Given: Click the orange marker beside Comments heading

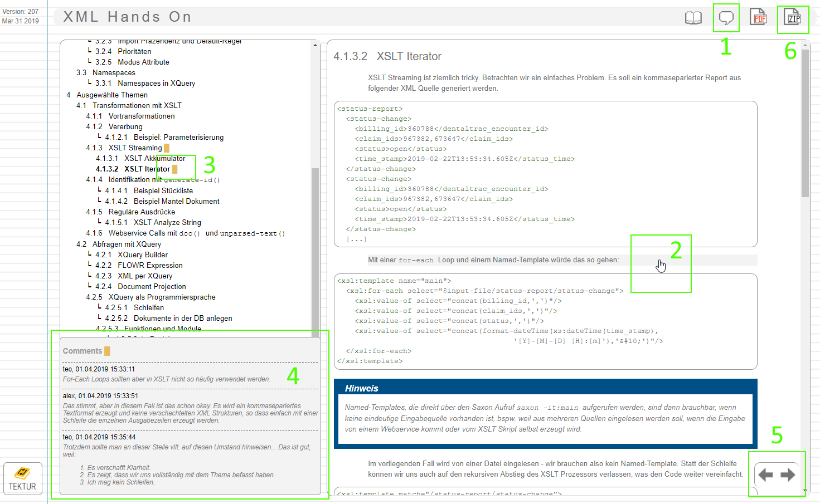Looking at the screenshot, I should click(x=107, y=351).
